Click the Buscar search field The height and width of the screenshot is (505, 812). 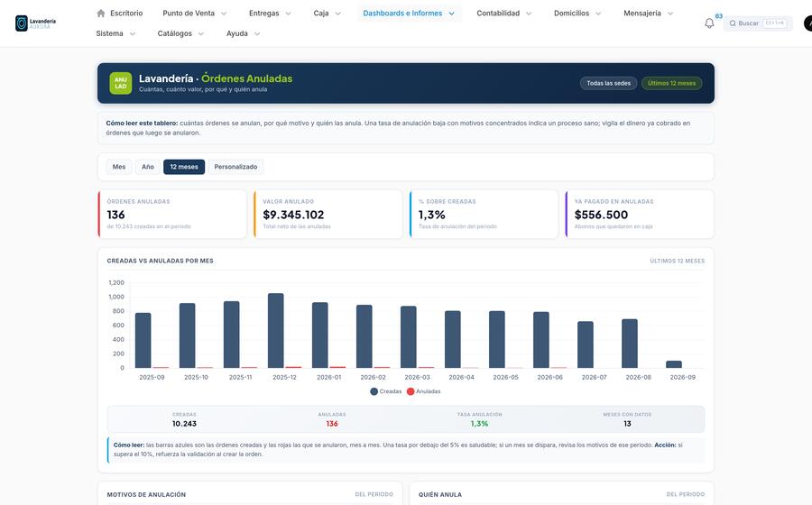[x=758, y=23]
